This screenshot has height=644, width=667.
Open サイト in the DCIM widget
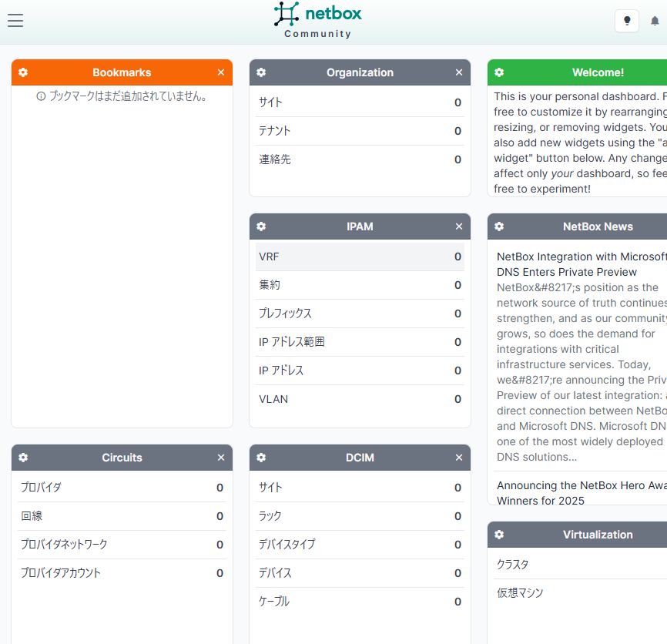point(360,488)
